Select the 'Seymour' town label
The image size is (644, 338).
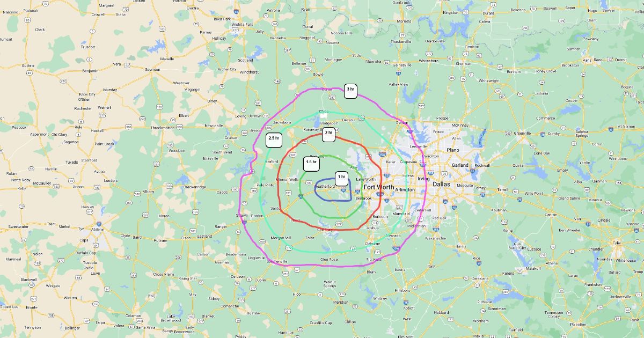pos(153,70)
